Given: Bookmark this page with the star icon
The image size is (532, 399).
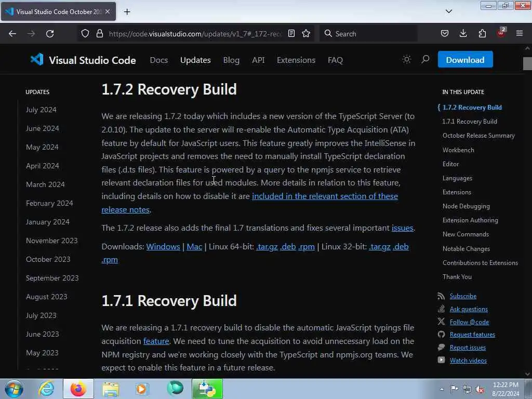Looking at the screenshot, I should [306, 33].
